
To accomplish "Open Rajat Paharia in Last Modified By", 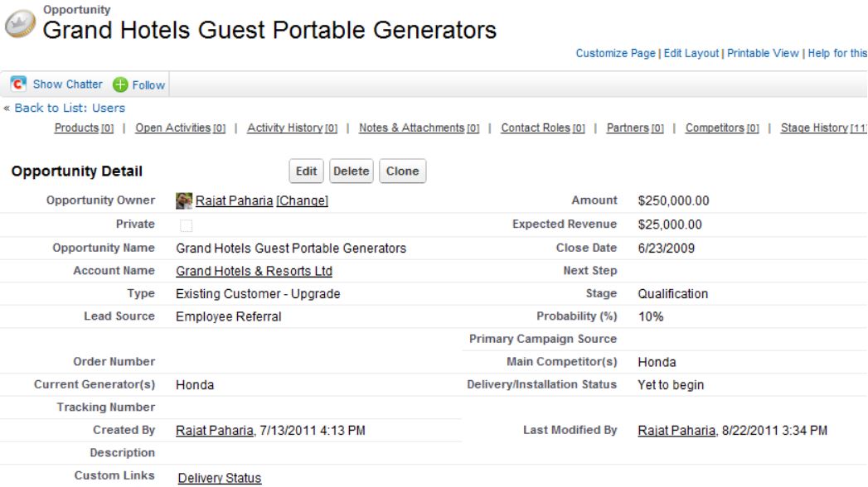I will pyautogui.click(x=676, y=431).
